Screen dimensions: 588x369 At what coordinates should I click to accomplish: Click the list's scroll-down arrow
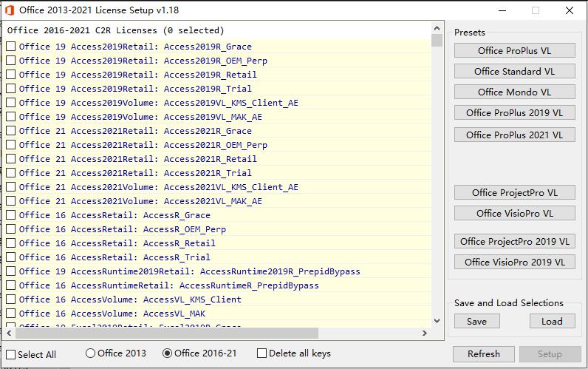[437, 321]
